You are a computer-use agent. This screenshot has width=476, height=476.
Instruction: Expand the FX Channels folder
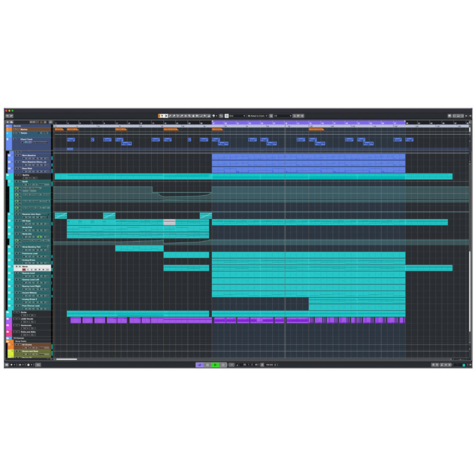point(8,338)
